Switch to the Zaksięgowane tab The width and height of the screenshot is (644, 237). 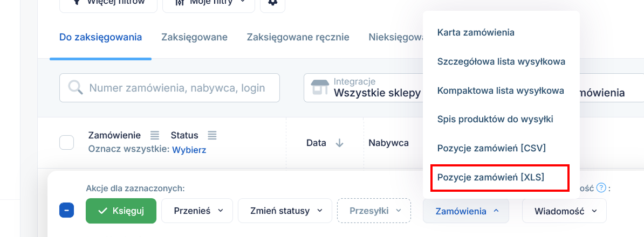point(194,37)
